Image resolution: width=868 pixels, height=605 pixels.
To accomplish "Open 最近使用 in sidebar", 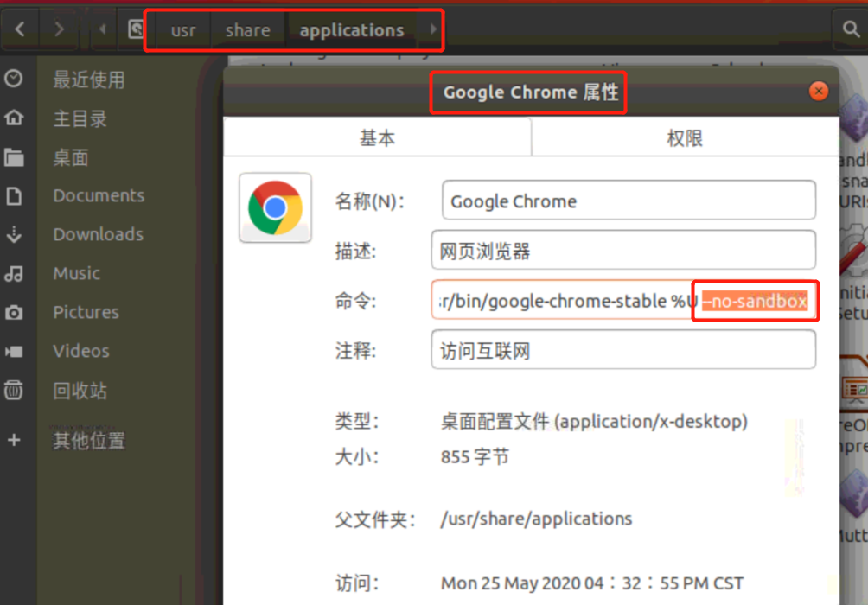I will tap(88, 80).
